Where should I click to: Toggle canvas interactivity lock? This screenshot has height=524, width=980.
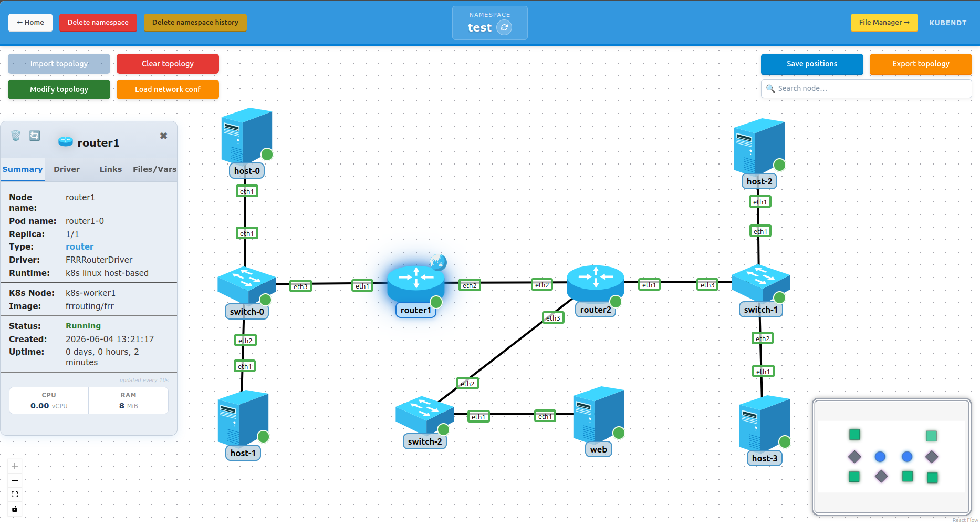[x=15, y=509]
